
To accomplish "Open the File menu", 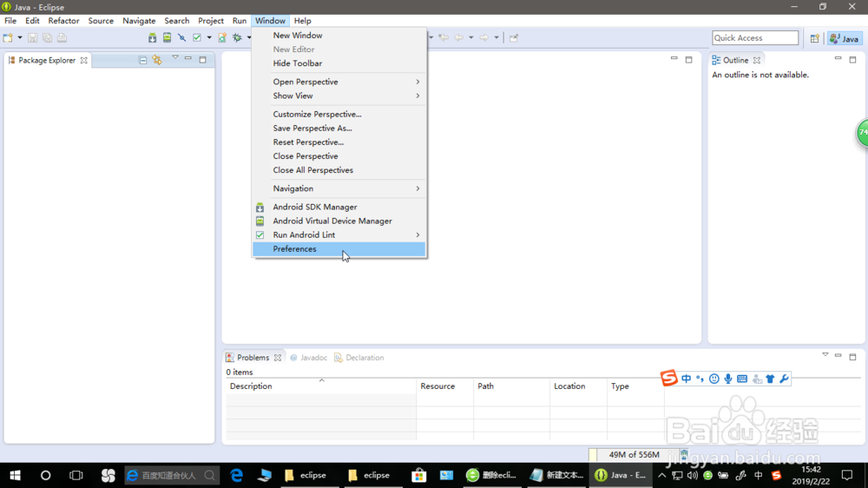I will pyautogui.click(x=10, y=21).
